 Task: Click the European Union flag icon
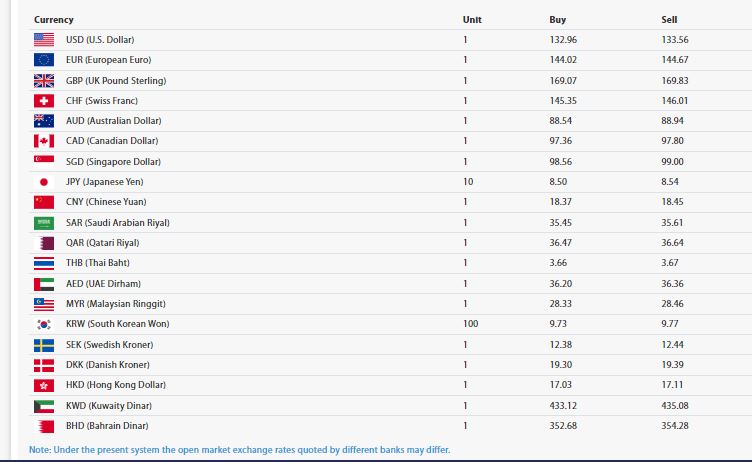44,60
